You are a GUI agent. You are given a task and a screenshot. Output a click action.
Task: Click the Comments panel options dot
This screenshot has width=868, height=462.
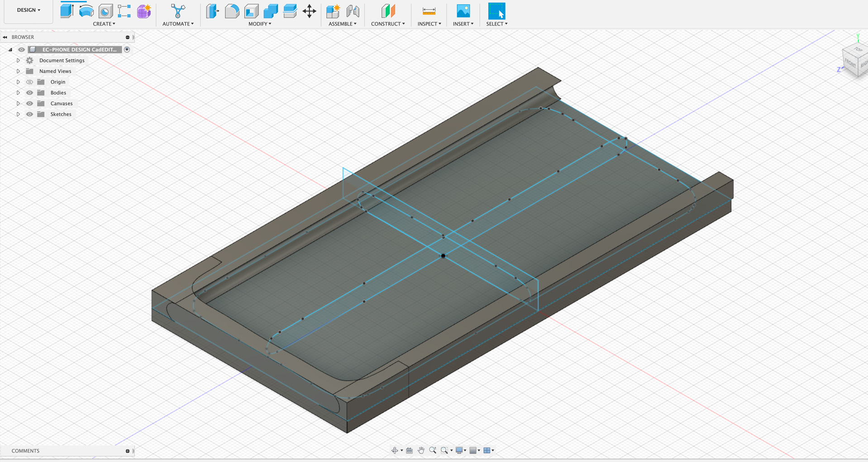pos(128,451)
